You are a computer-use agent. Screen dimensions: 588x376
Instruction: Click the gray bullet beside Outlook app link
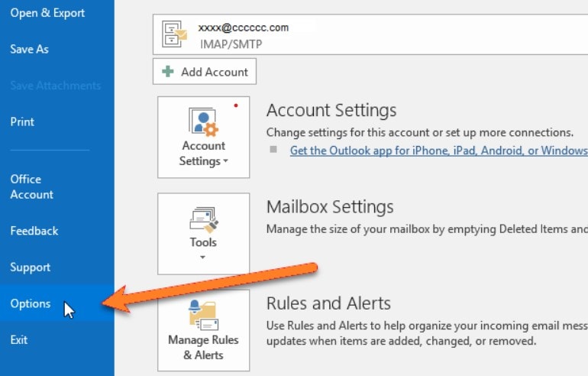(273, 149)
